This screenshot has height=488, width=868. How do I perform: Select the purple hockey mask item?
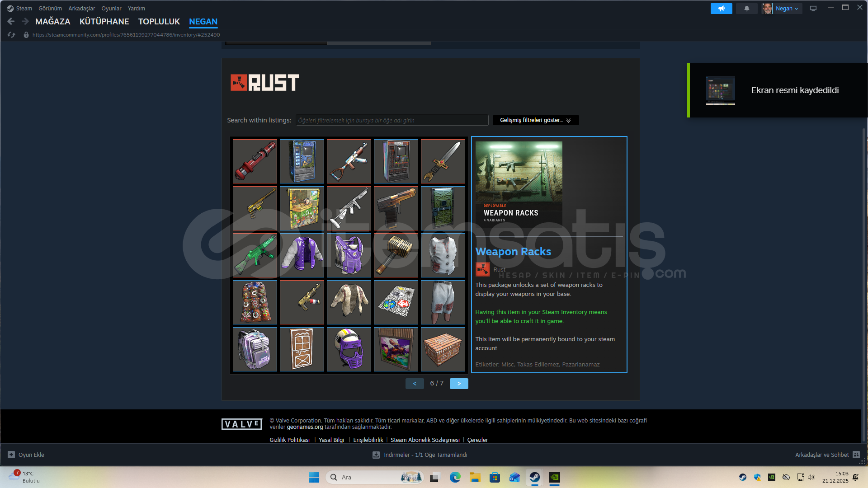pyautogui.click(x=349, y=349)
